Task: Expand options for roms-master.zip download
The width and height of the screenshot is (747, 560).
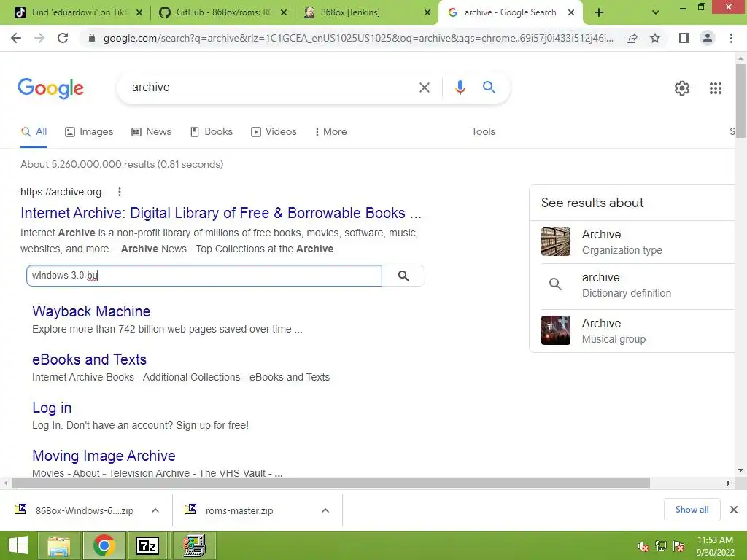Action: coord(325,510)
